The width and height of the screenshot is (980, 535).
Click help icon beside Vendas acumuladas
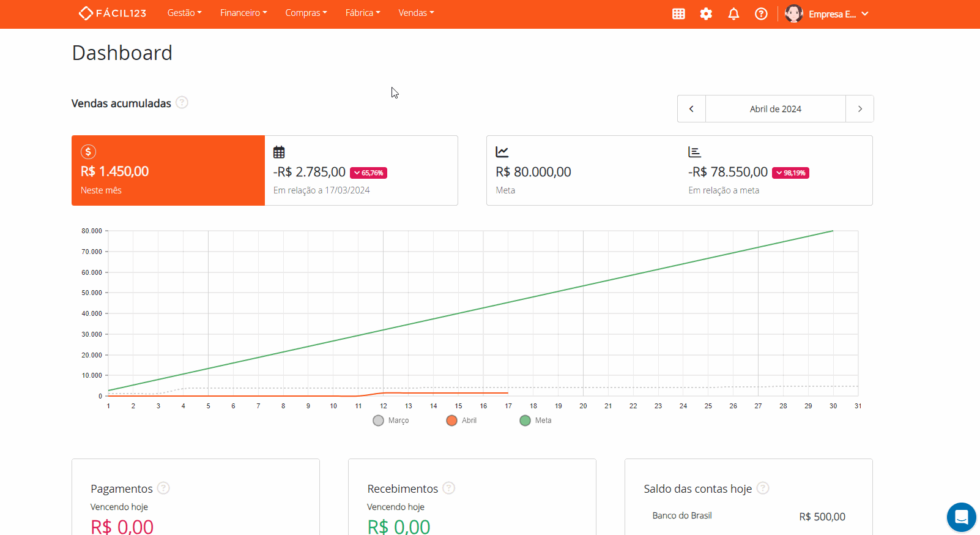point(182,103)
